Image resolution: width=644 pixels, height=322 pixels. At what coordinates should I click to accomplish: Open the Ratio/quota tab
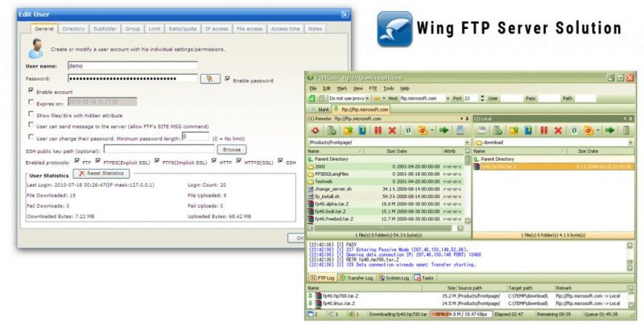[183, 29]
